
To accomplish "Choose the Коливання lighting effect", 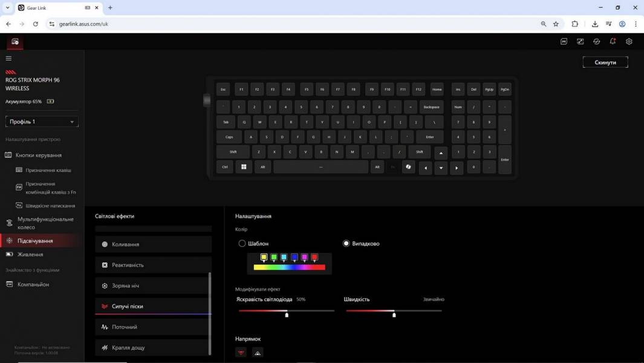I will point(153,244).
